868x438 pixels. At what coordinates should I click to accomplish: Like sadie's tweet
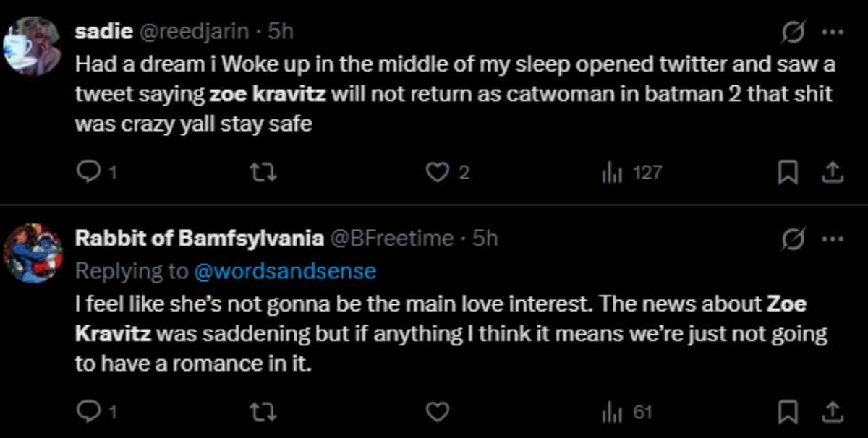click(x=437, y=172)
